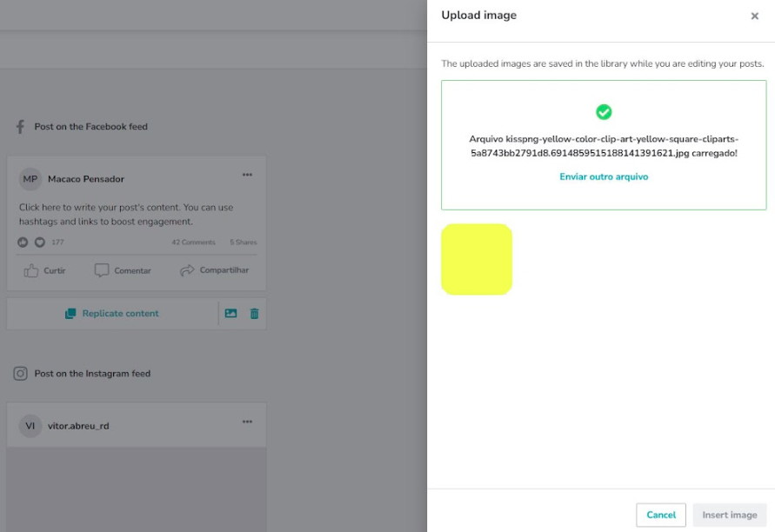Image resolution: width=775 pixels, height=532 pixels.
Task: Click the Post on the Facebook feed heading
Action: (91, 126)
